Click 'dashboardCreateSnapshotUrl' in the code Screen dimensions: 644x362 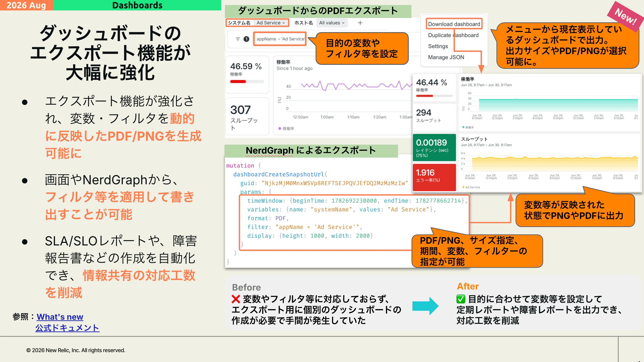coord(278,174)
